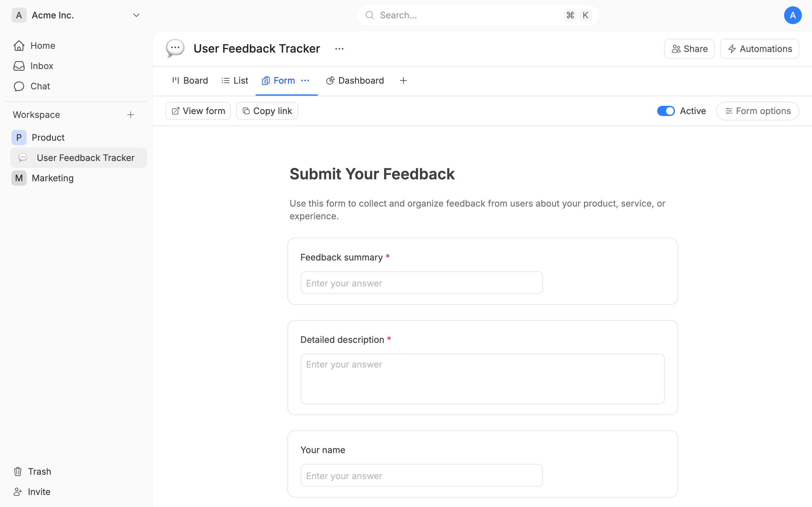Add a new view with plus icon
Screen dimensions: 812x507
click(x=403, y=80)
